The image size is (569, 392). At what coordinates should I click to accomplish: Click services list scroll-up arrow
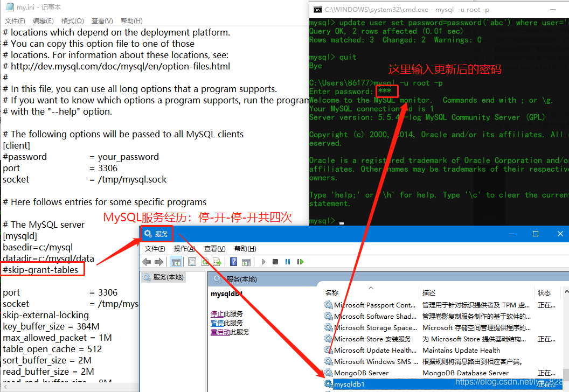[x=566, y=291]
